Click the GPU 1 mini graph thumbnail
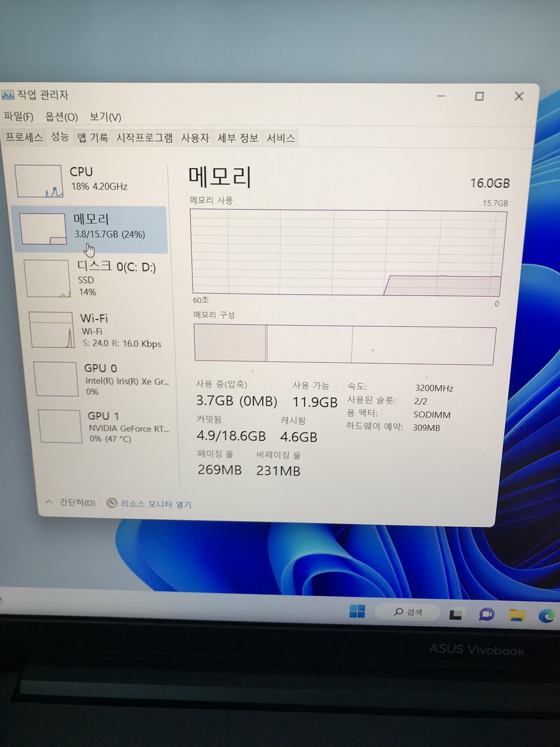The height and width of the screenshot is (747, 560). (x=60, y=426)
